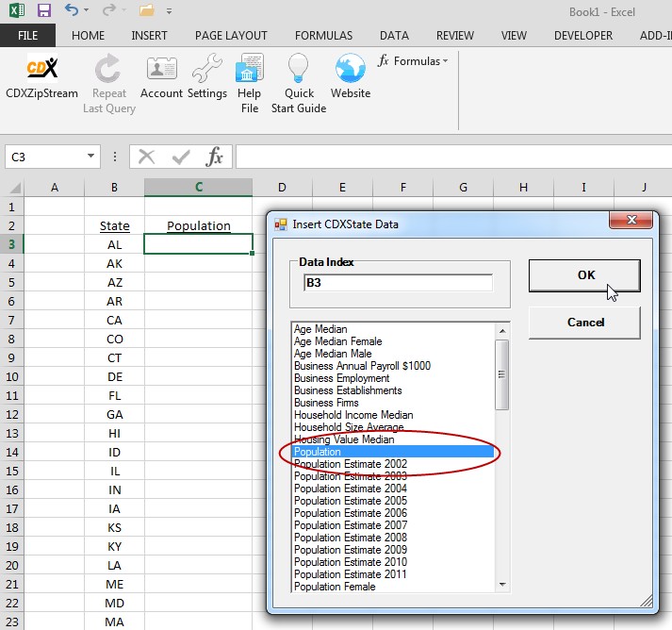Screen dimensions: 672x630
Task: Click the cell containing CA
Action: [114, 320]
